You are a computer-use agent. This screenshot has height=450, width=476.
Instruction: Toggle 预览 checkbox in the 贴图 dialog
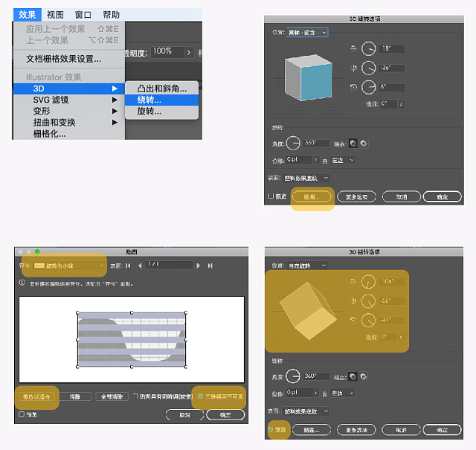tap(22, 414)
